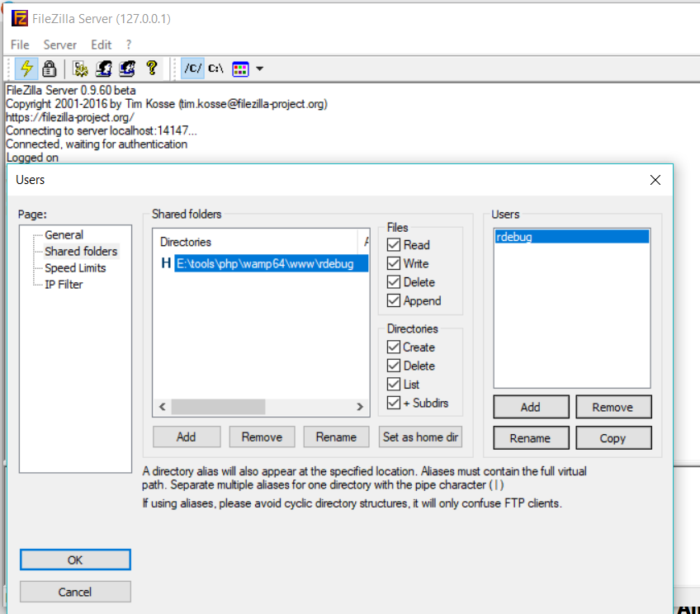Click the padlock lock server icon
This screenshot has height=614, width=700.
coord(49,68)
